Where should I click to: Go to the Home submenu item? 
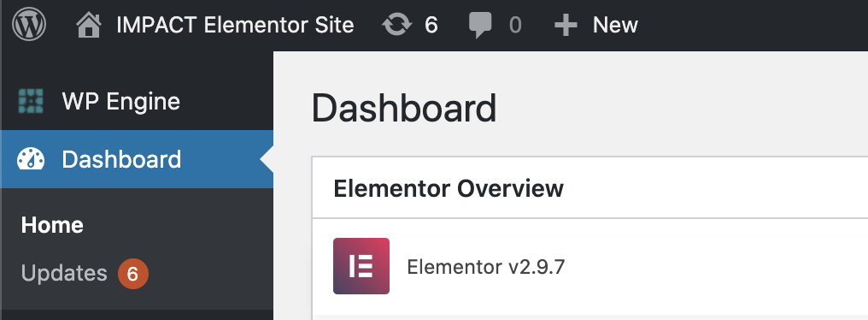click(52, 225)
